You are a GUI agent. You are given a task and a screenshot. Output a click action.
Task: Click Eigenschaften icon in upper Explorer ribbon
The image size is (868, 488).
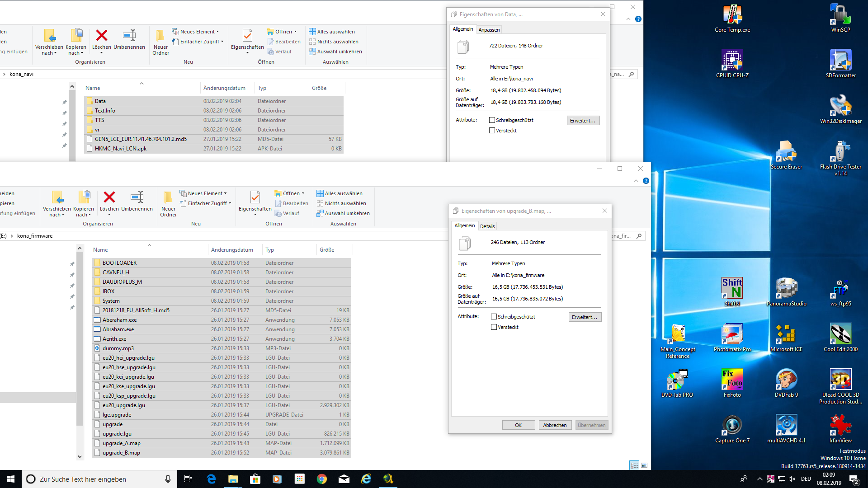[x=247, y=36]
